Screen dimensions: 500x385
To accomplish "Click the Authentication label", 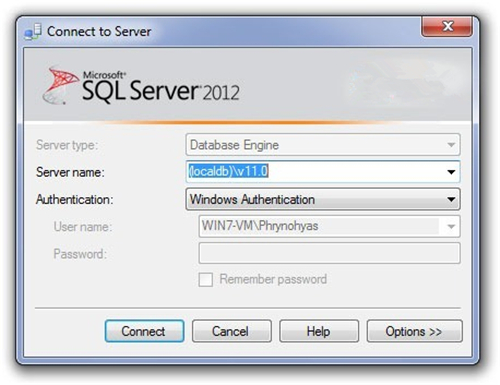I will pyautogui.click(x=75, y=200).
